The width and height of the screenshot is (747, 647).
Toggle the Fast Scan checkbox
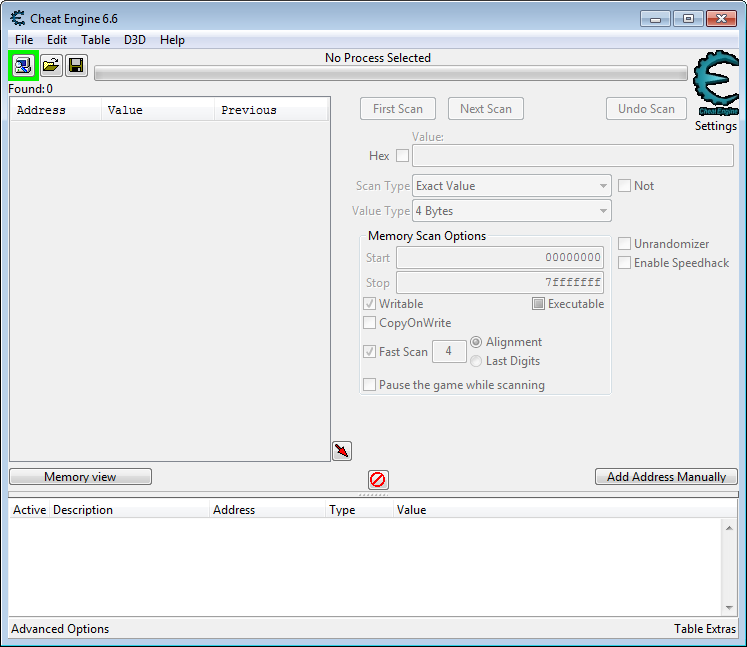369,352
